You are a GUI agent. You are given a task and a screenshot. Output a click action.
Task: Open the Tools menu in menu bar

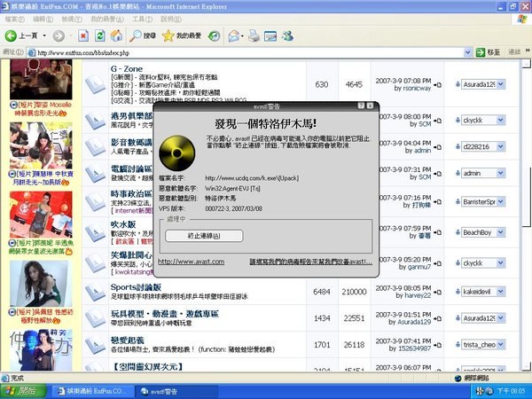[142, 20]
